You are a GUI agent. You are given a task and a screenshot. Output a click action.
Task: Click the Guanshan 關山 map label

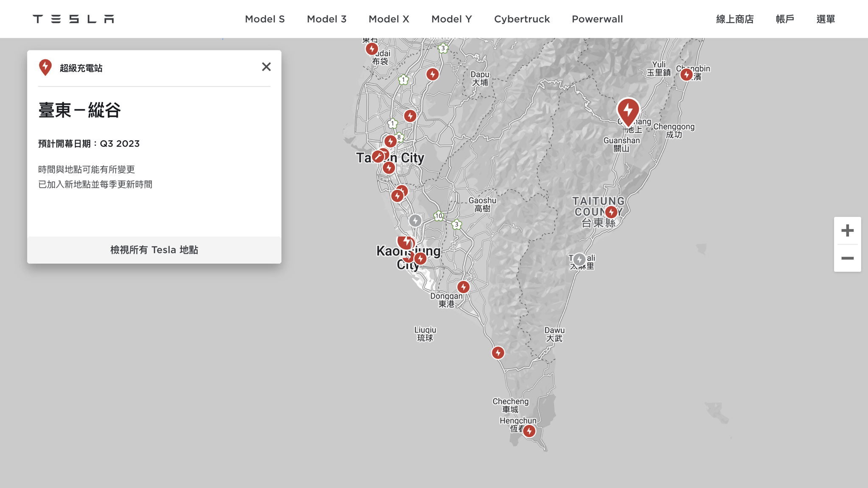622,144
